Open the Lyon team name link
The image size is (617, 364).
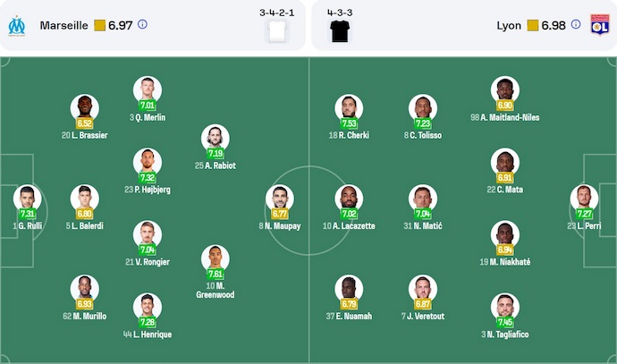click(509, 25)
